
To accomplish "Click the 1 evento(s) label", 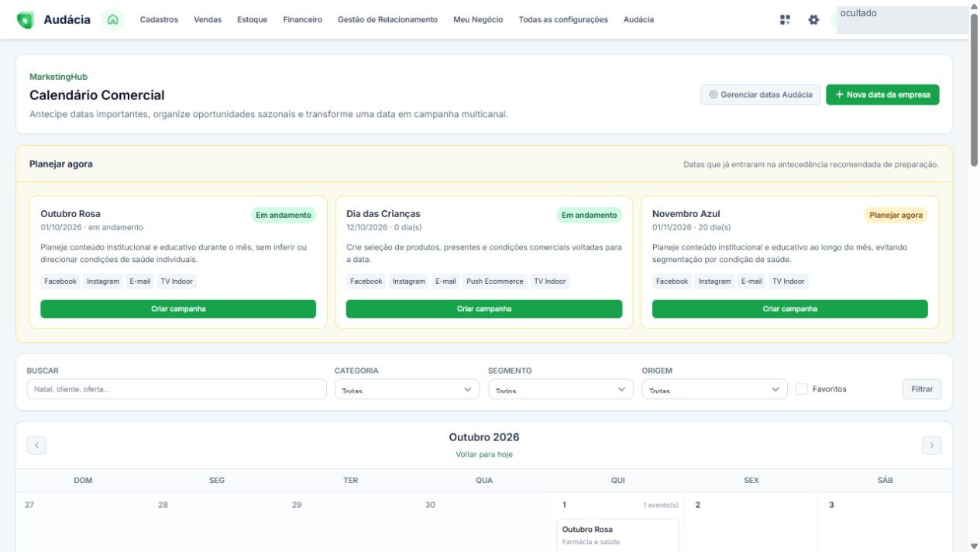I will click(661, 505).
